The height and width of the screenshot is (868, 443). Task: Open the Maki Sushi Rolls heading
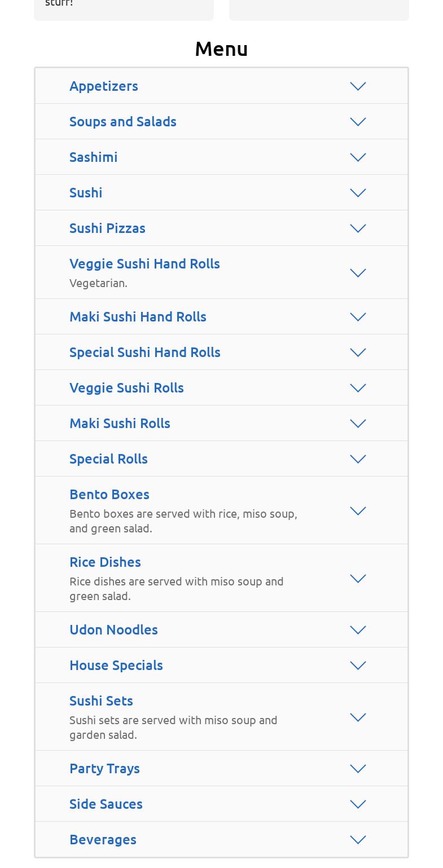point(120,424)
